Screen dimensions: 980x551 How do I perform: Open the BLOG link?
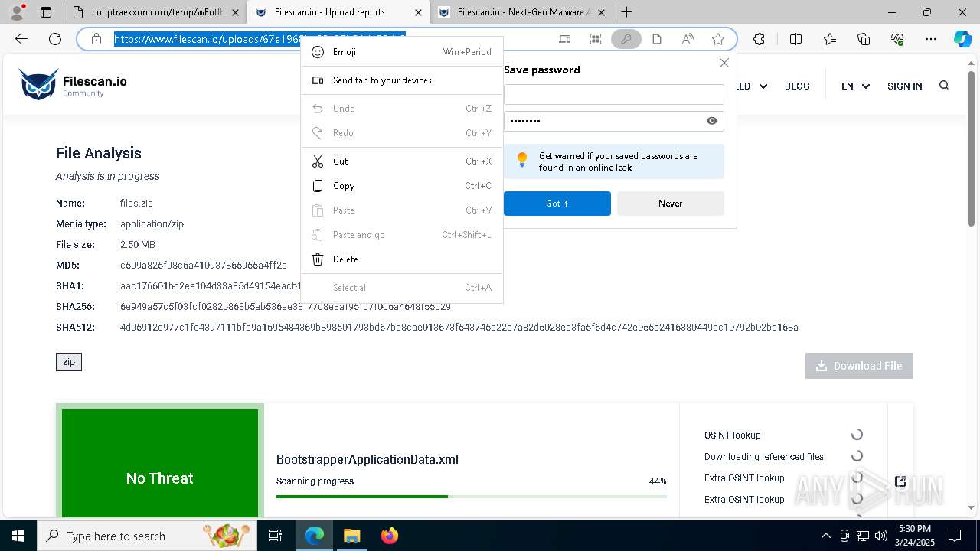pyautogui.click(x=797, y=86)
